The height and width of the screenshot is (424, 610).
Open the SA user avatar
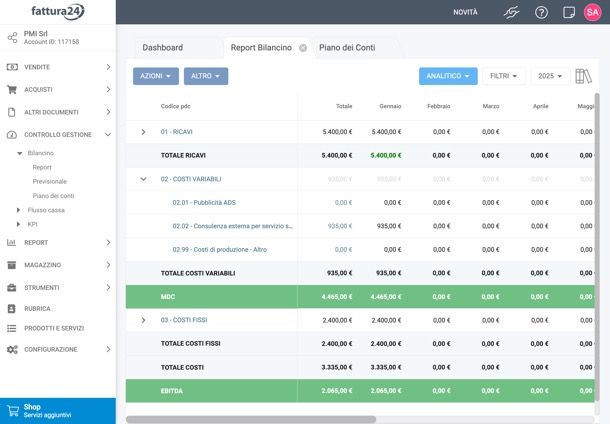[x=592, y=12]
